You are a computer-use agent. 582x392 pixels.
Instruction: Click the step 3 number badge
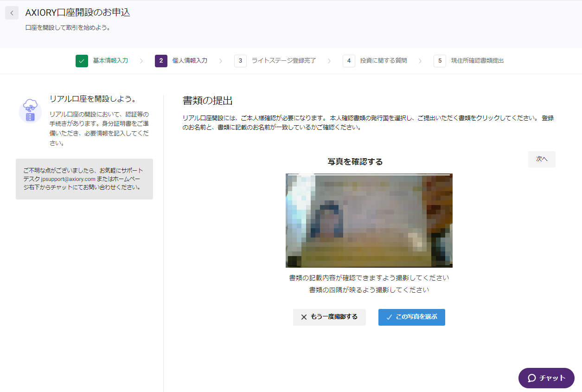[240, 61]
